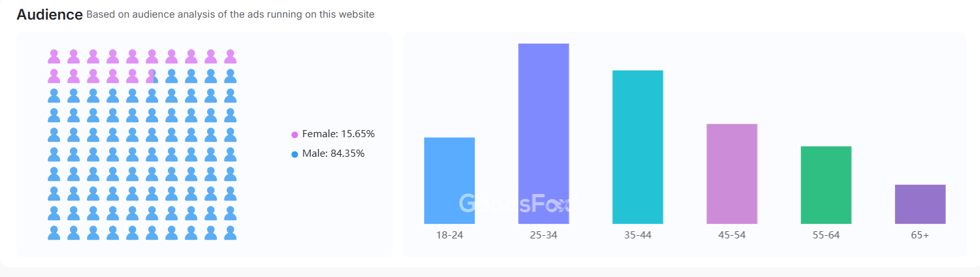
Task: Click the 18-24 age group bar
Action: pyautogui.click(x=449, y=180)
